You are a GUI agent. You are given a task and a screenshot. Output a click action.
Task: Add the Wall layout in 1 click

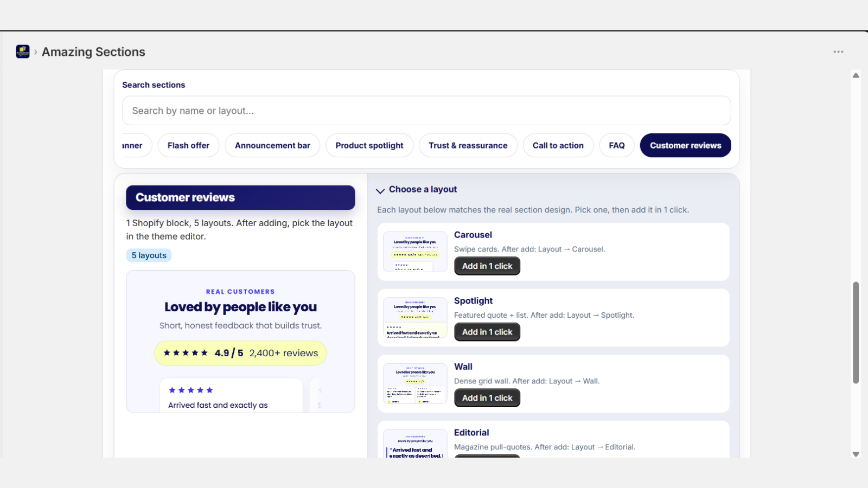[487, 398]
